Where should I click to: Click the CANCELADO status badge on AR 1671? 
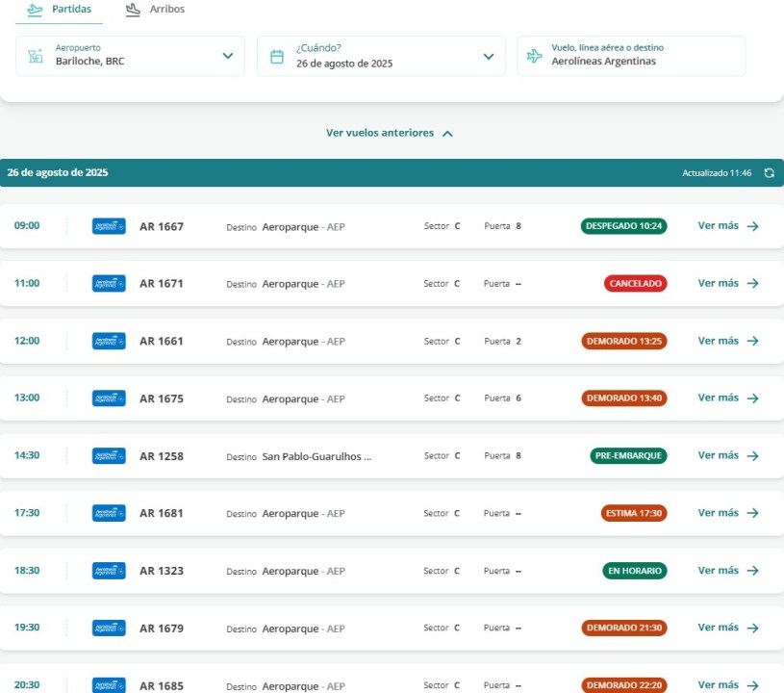click(635, 284)
